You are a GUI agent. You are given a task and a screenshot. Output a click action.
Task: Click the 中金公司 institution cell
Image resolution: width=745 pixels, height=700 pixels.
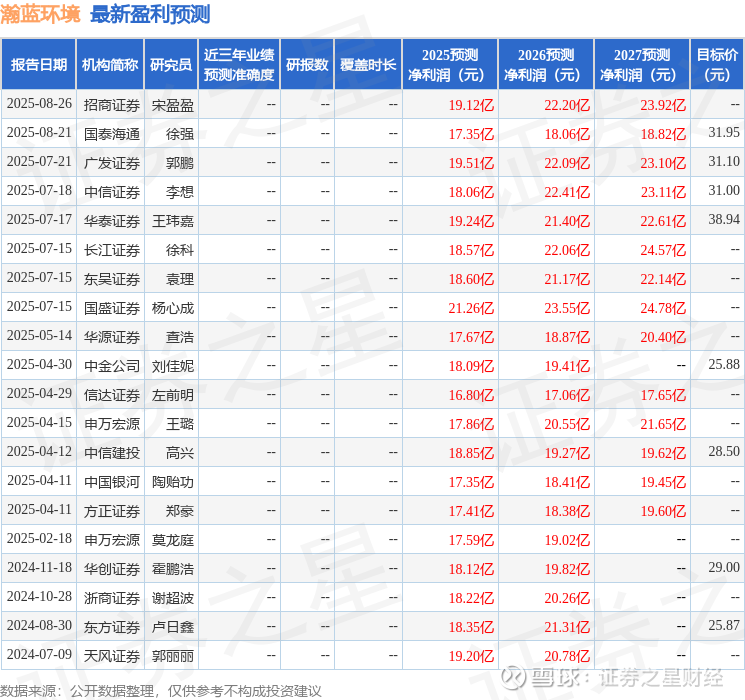pyautogui.click(x=112, y=365)
